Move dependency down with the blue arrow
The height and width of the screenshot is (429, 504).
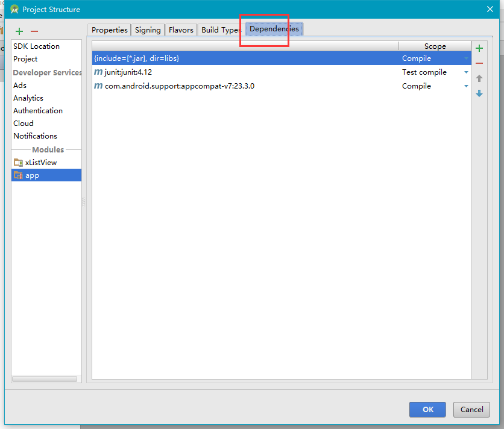click(x=479, y=93)
